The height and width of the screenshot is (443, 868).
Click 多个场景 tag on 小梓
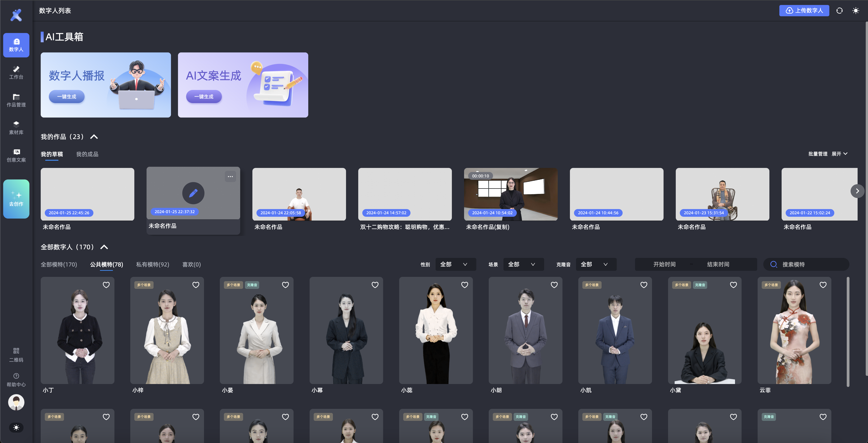click(x=144, y=285)
